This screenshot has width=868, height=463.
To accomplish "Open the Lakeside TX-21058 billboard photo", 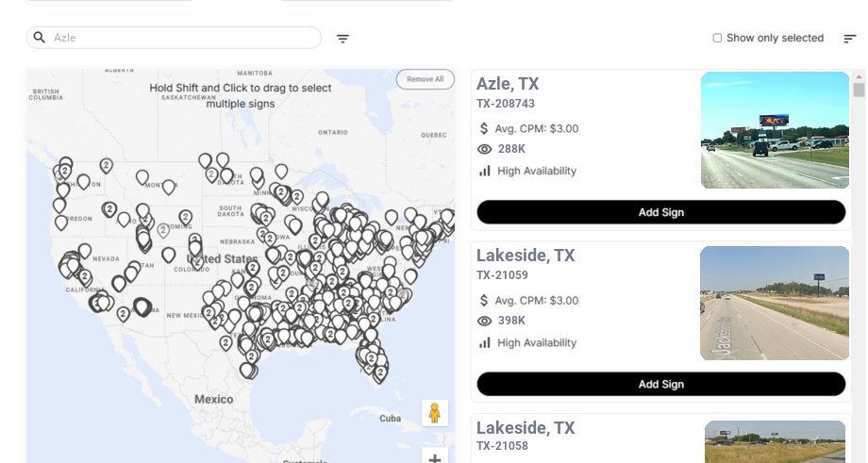I will [775, 441].
